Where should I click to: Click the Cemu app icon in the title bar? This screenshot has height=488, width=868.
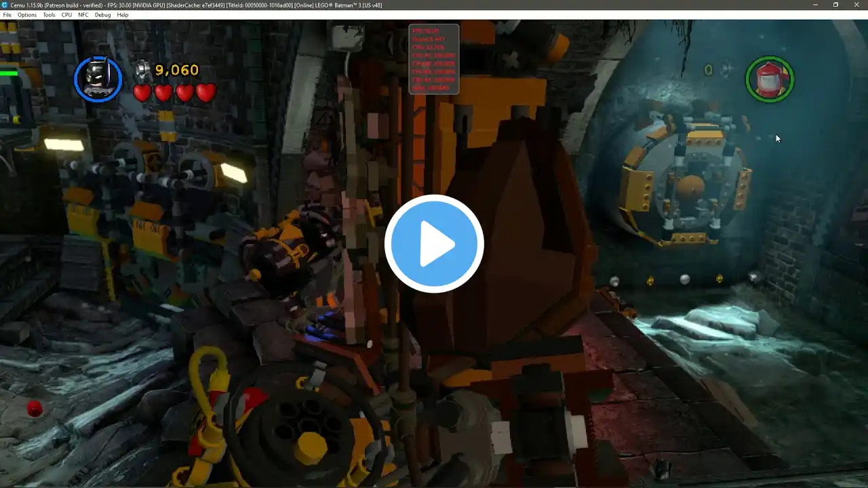click(5, 5)
